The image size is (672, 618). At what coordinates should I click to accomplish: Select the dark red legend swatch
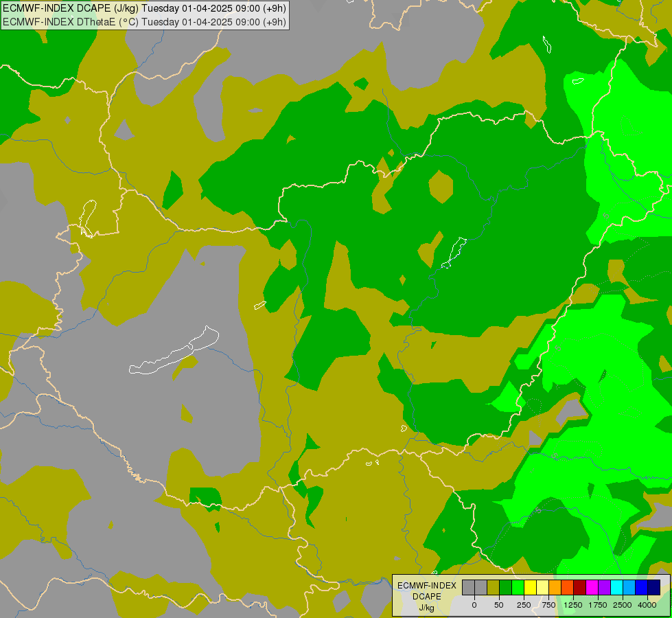[579, 587]
